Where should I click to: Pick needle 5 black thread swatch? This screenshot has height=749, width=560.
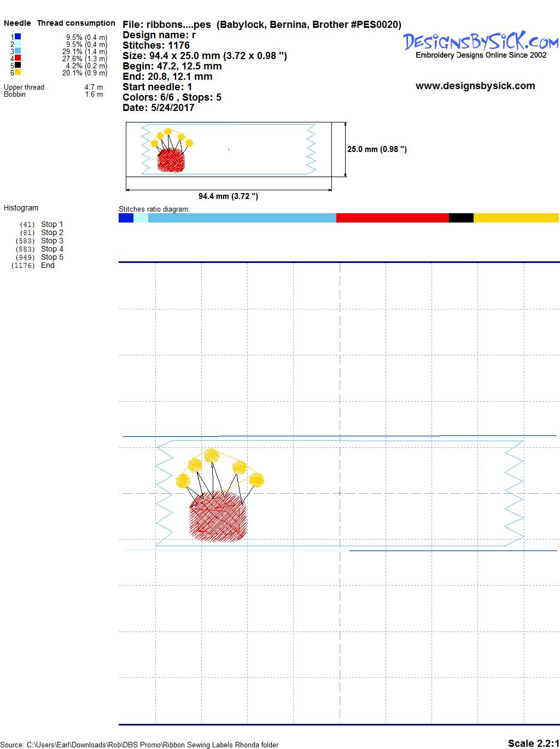[x=17, y=65]
